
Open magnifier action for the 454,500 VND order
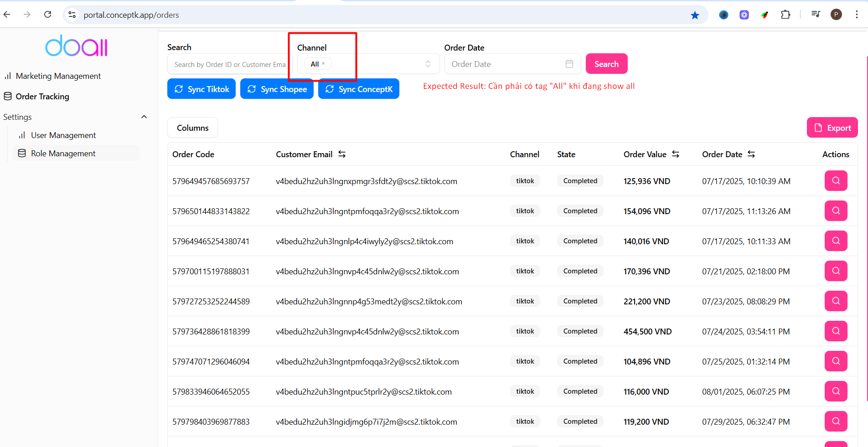point(836,331)
